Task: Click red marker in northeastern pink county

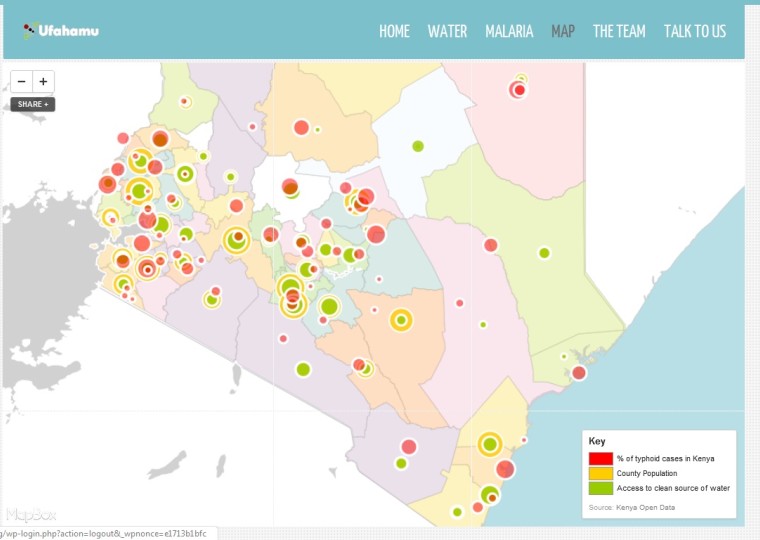Action: coord(518,90)
